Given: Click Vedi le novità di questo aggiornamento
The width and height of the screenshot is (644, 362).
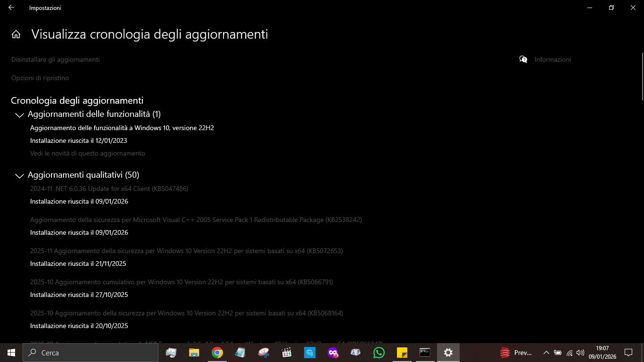Looking at the screenshot, I should point(88,153).
